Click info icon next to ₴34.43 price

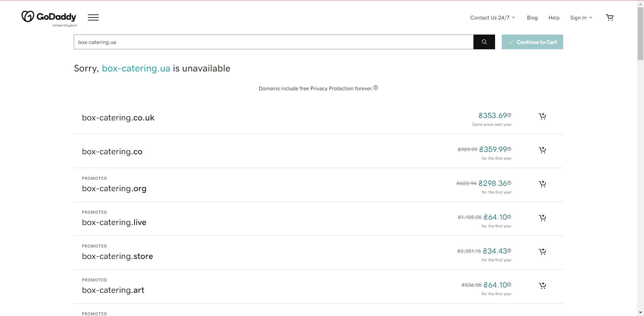click(x=509, y=251)
